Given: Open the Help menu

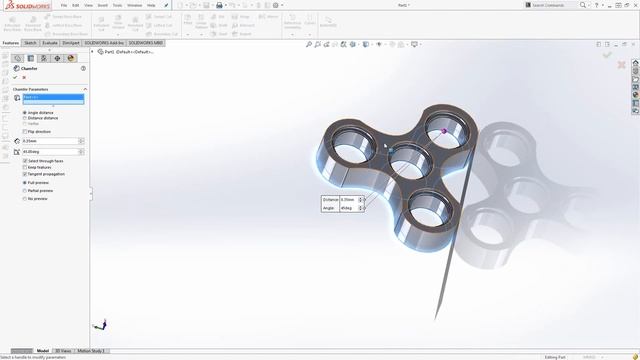Looking at the screenshot, I should click(151, 6).
